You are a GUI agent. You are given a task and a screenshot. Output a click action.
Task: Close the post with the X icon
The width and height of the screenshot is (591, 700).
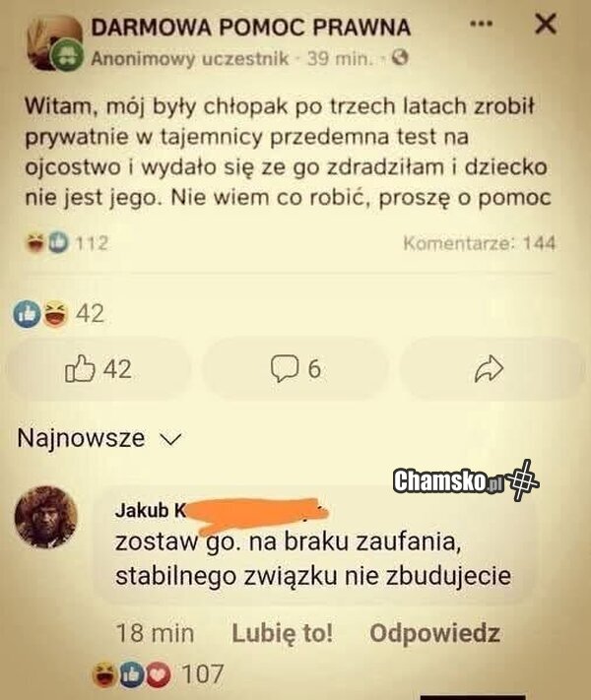546,24
